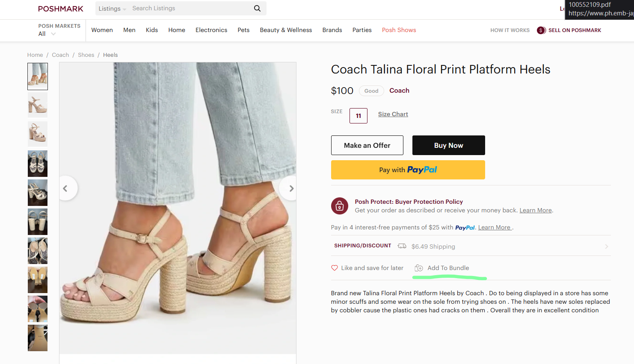Click Sell on Poshmark link
This screenshot has width=634, height=364.
[x=575, y=30]
